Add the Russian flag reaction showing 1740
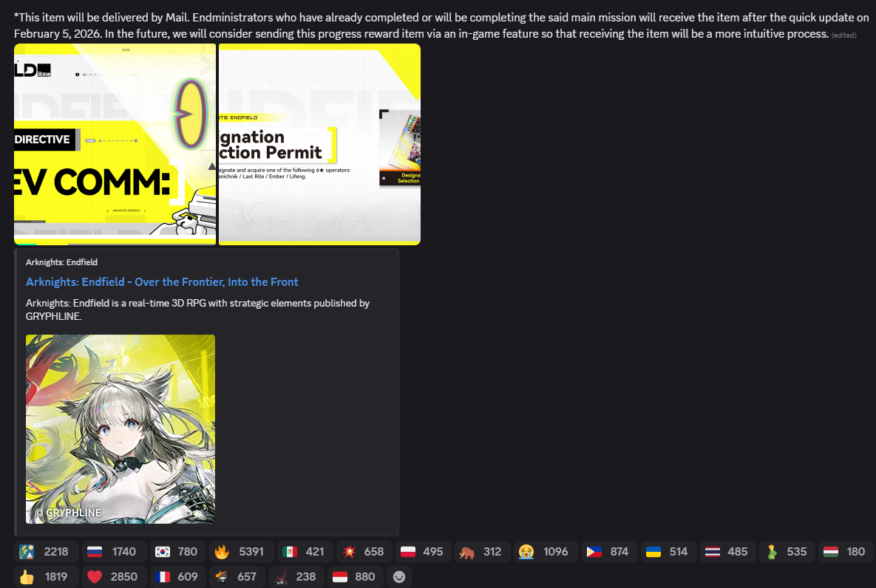 click(114, 552)
